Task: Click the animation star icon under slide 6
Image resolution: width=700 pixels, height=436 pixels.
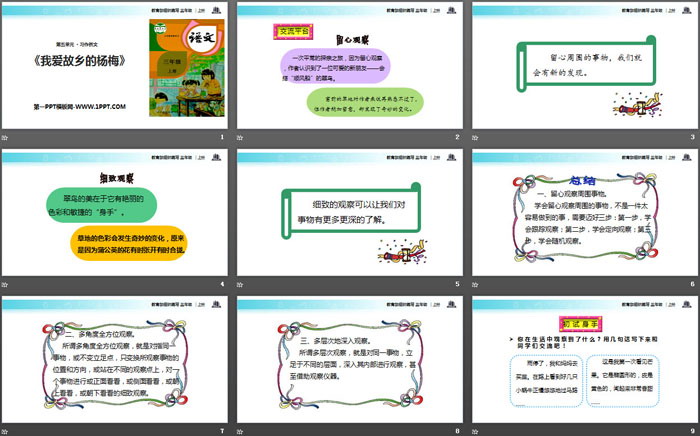Action: (x=475, y=284)
